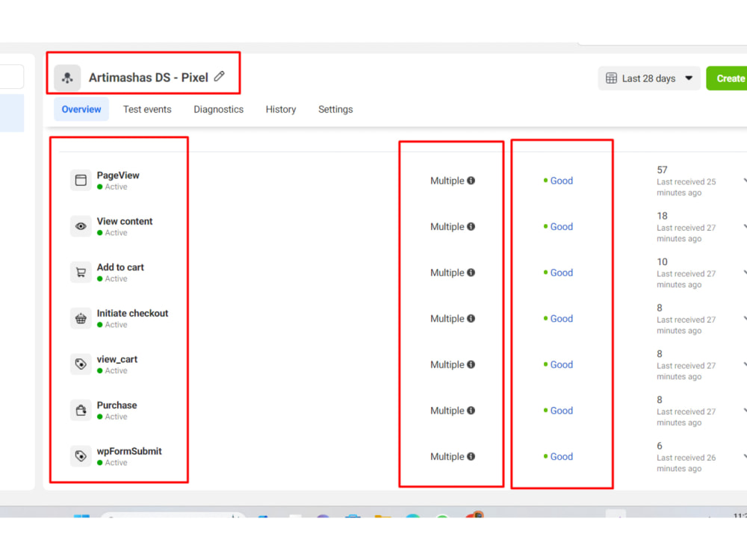Select the Purchase event name
The height and width of the screenshot is (560, 747).
point(117,405)
